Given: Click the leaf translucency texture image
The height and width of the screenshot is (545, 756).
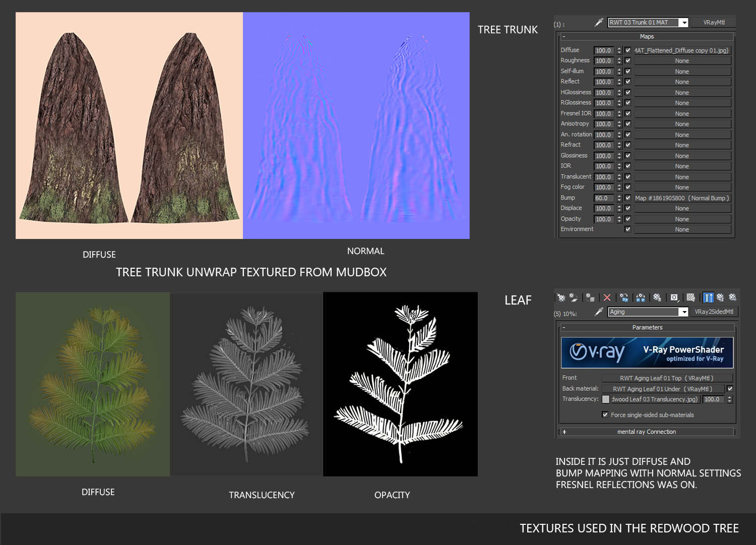Looking at the screenshot, I should [x=246, y=384].
